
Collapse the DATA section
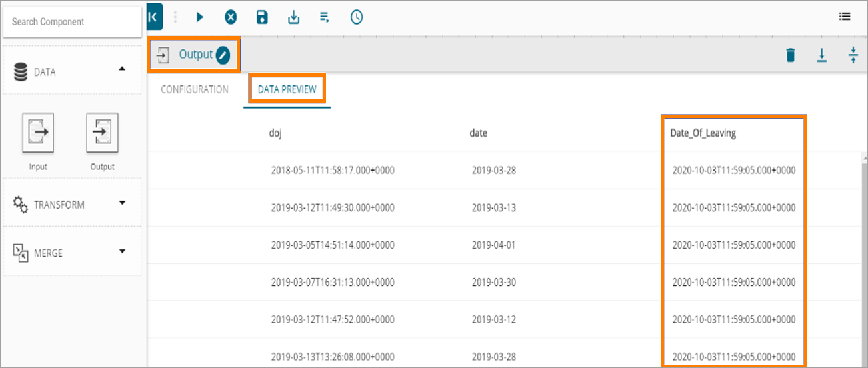click(122, 69)
